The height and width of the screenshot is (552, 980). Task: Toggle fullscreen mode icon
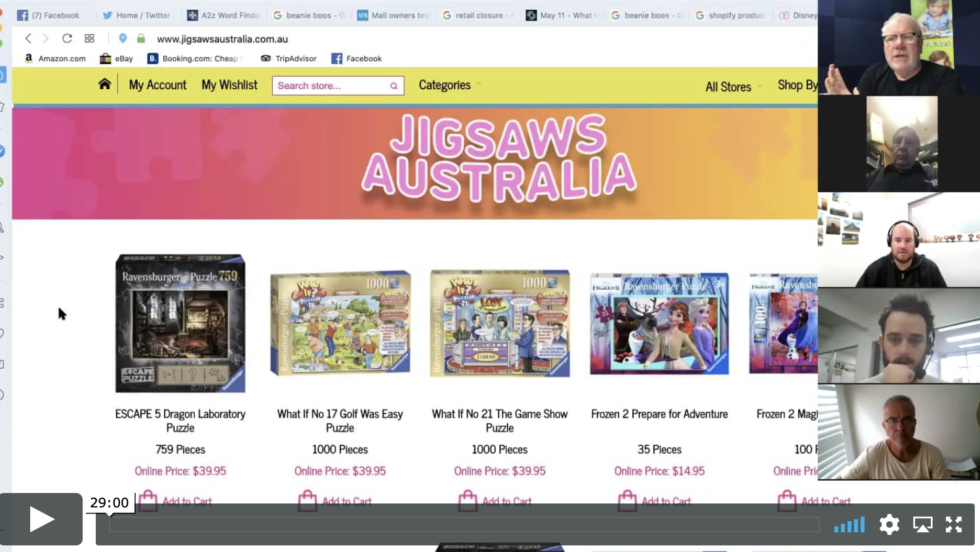click(954, 524)
